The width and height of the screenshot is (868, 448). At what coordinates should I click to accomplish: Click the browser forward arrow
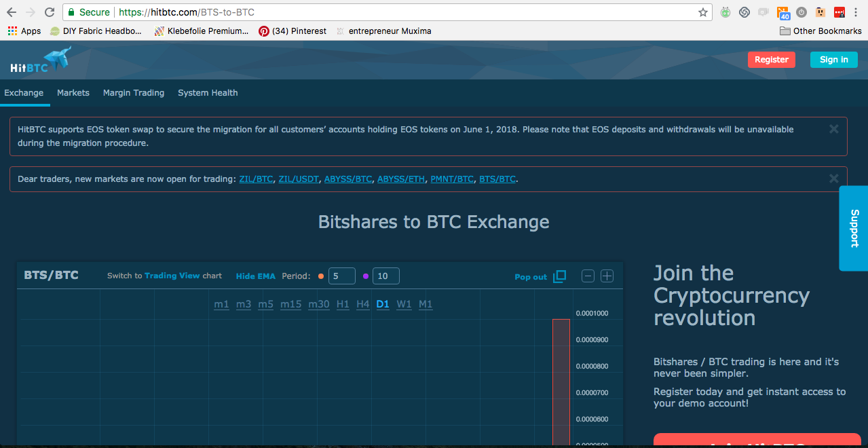[30, 12]
